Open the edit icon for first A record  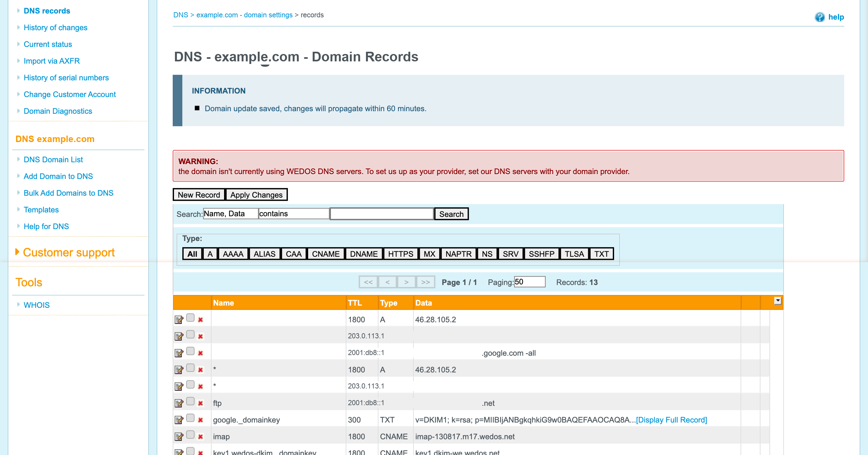coord(179,319)
